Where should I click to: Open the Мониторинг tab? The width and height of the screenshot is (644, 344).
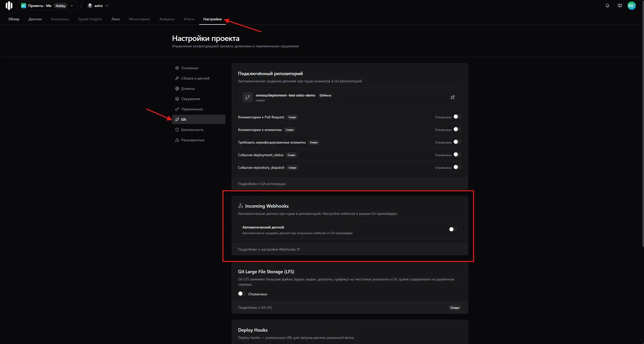[x=139, y=19]
